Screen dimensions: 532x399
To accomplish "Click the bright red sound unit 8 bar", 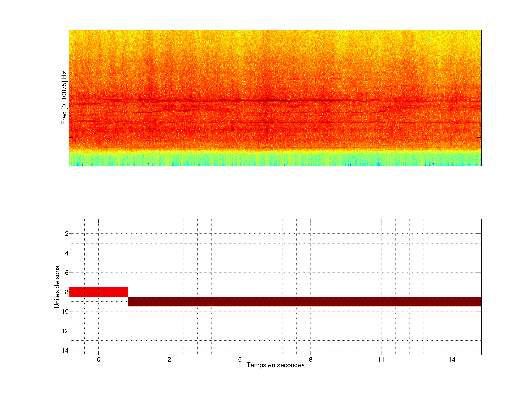I will point(98,292).
